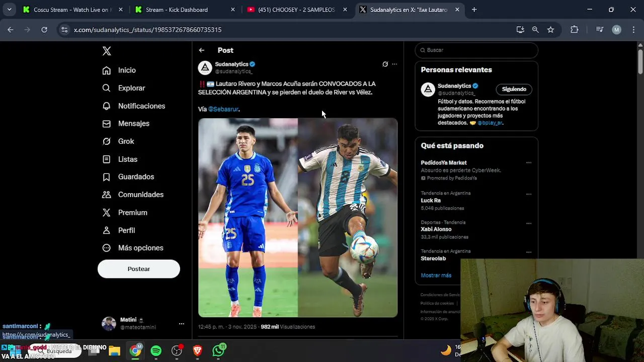The width and height of the screenshot is (644, 362).
Task: Click the Buscar search field
Action: point(476,50)
